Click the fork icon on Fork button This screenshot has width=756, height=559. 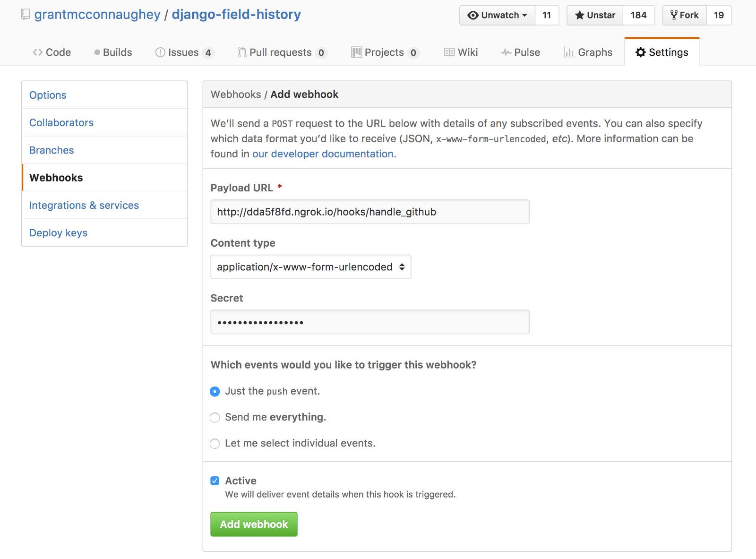point(674,15)
